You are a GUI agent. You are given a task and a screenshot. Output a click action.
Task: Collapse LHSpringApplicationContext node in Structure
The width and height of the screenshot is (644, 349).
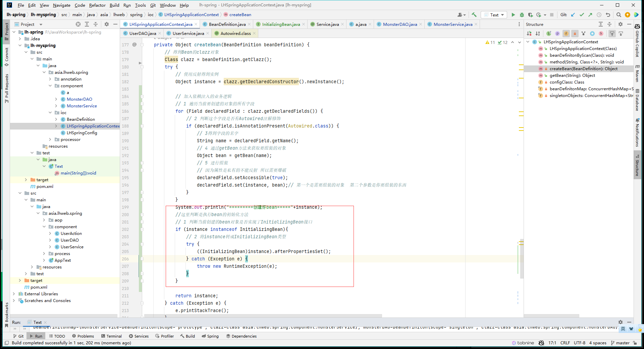(528, 42)
